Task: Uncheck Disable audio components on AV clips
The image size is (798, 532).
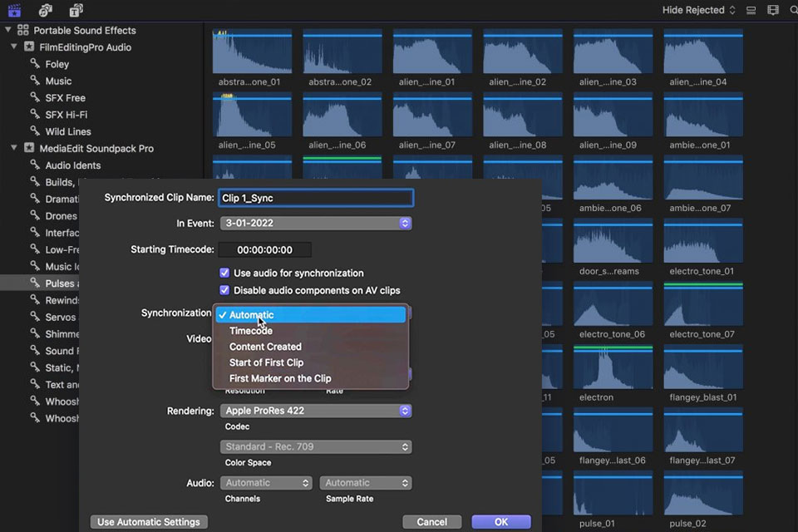Action: 224,290
